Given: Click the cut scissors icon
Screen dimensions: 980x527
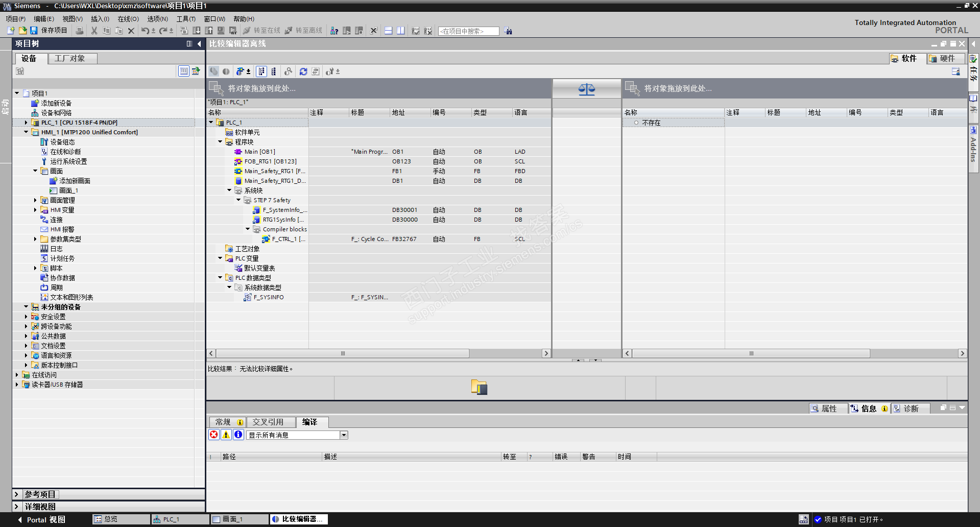Looking at the screenshot, I should tap(94, 31).
